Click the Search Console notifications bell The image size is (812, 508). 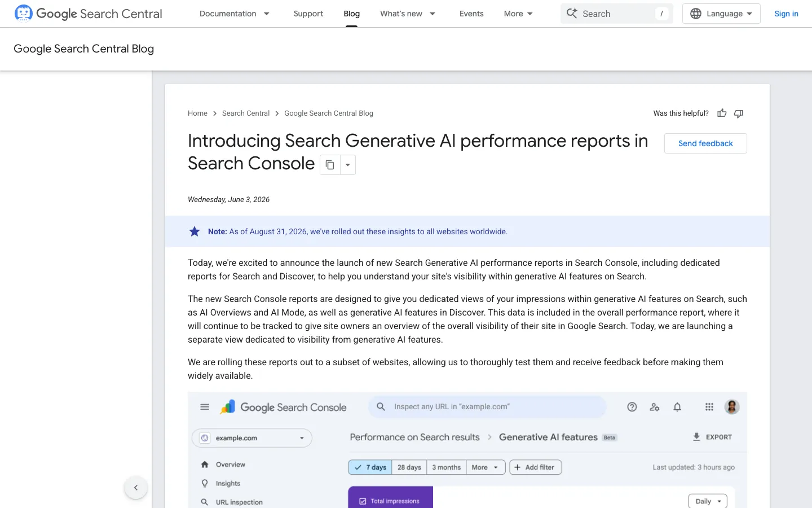[677, 407]
